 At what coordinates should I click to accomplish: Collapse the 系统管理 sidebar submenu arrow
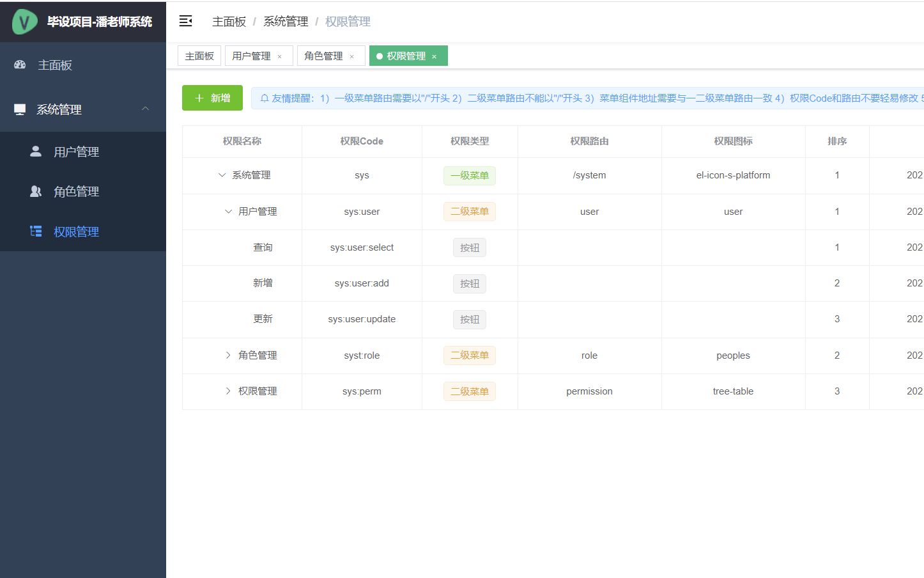[x=145, y=109]
